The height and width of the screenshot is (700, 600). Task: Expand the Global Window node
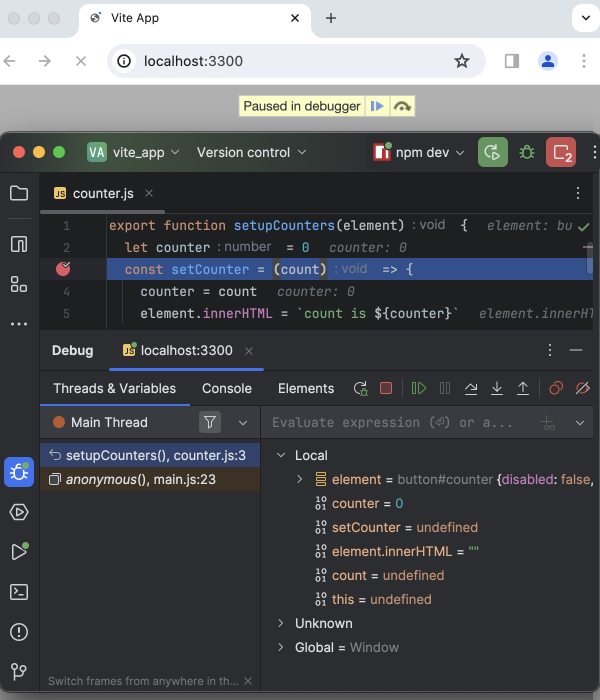(x=281, y=647)
